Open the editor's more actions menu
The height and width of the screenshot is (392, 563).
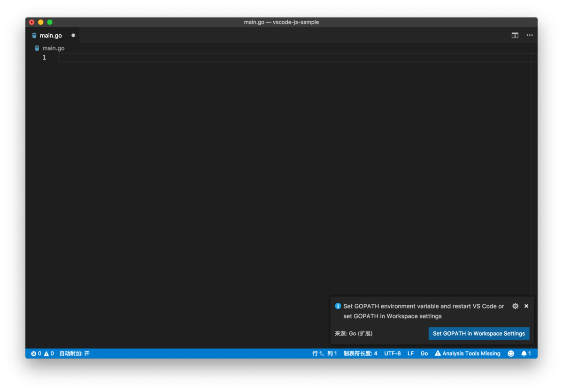coord(529,35)
